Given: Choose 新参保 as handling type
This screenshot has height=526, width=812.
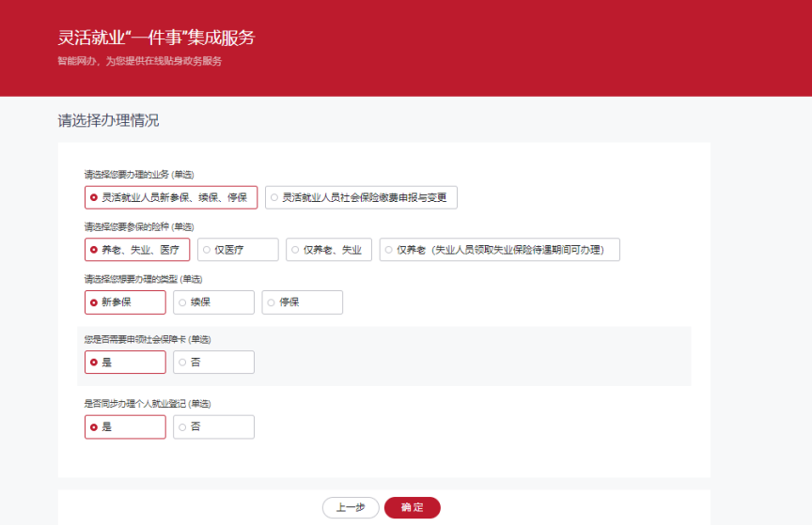Looking at the screenshot, I should click(125, 302).
